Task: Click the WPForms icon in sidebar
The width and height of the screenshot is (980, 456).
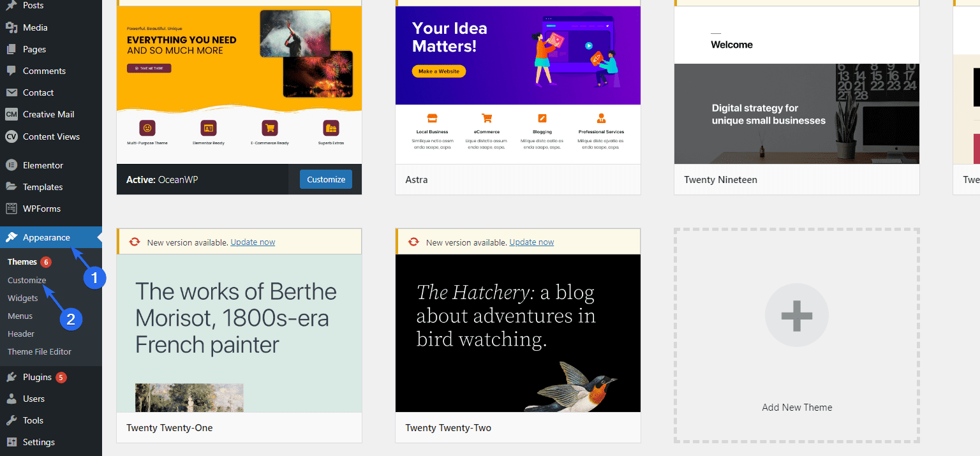Action: coord(11,209)
